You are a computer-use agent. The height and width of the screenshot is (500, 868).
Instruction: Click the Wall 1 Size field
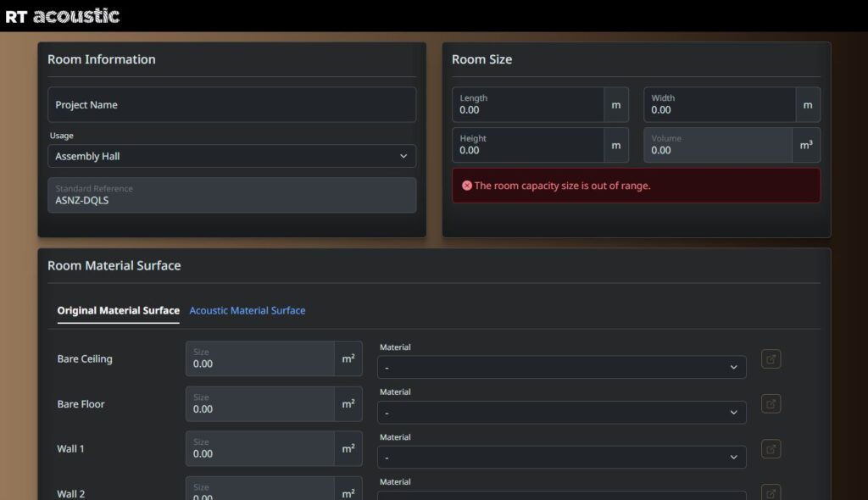[260, 449]
